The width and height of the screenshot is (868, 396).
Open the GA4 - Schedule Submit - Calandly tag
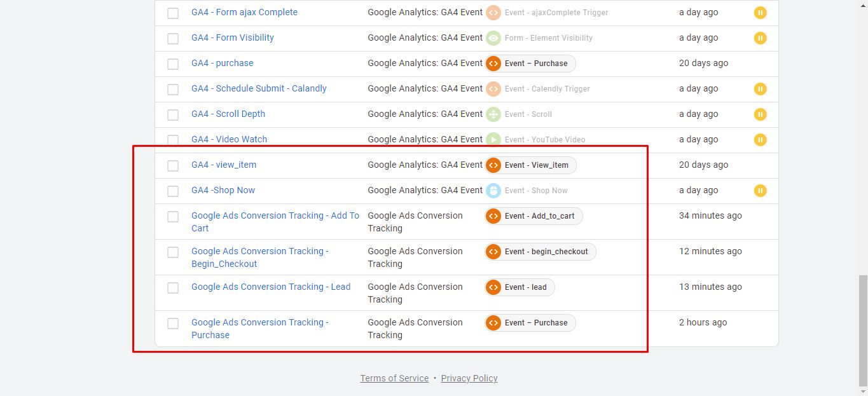point(259,88)
